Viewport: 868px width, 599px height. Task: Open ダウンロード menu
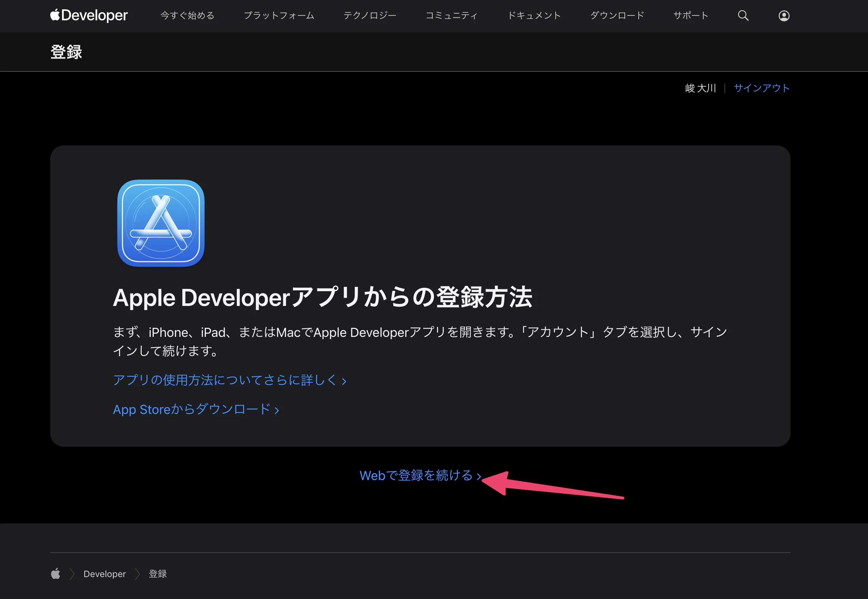(617, 15)
